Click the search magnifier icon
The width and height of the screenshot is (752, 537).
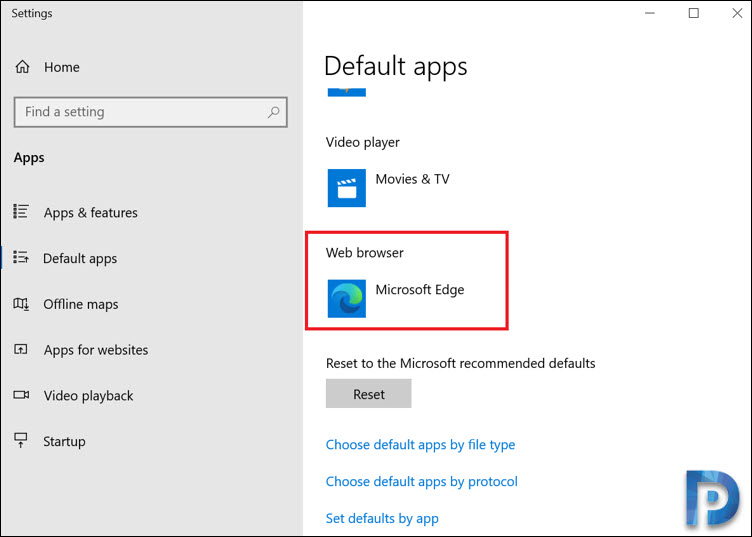point(273,112)
